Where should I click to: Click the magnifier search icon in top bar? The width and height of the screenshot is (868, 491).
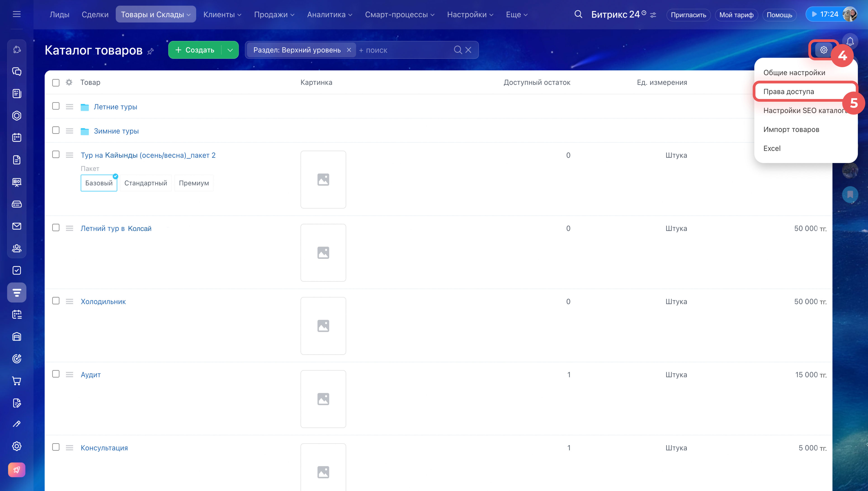(x=578, y=14)
